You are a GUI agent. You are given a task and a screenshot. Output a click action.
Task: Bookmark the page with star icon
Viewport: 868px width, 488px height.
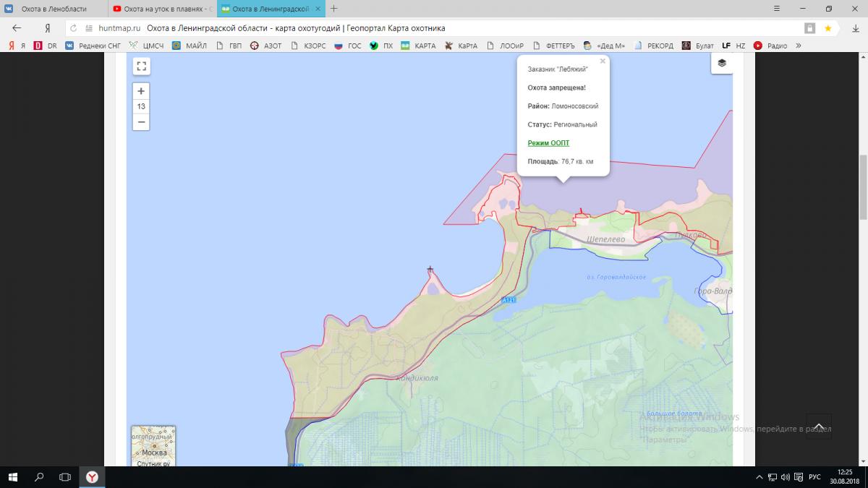click(x=827, y=28)
